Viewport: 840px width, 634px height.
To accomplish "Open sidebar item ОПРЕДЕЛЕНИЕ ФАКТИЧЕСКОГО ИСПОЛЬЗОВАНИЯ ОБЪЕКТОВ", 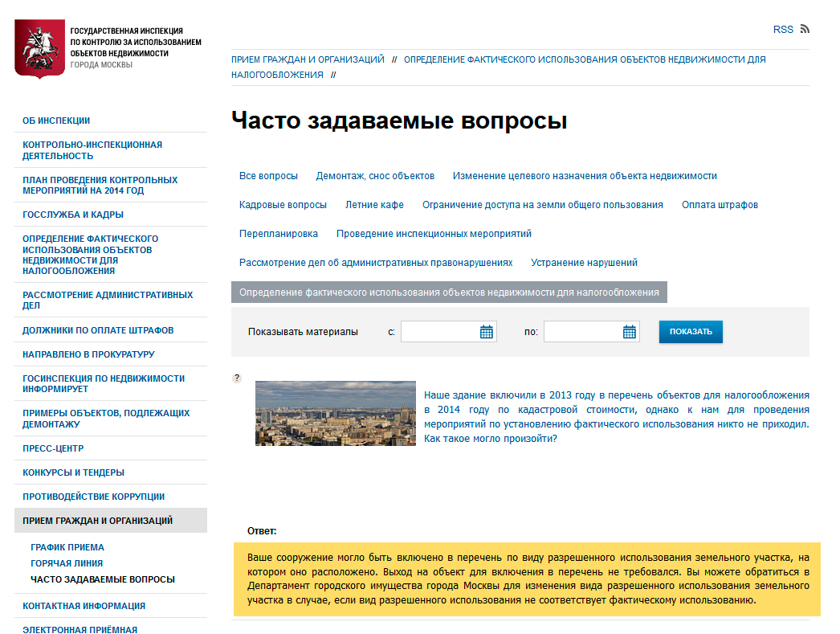I will pyautogui.click(x=91, y=255).
